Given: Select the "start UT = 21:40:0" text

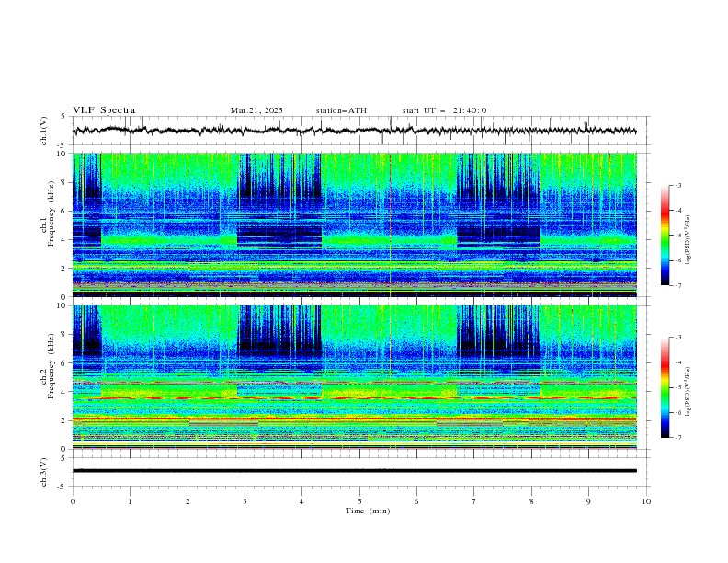Looking at the screenshot, I should tap(444, 110).
